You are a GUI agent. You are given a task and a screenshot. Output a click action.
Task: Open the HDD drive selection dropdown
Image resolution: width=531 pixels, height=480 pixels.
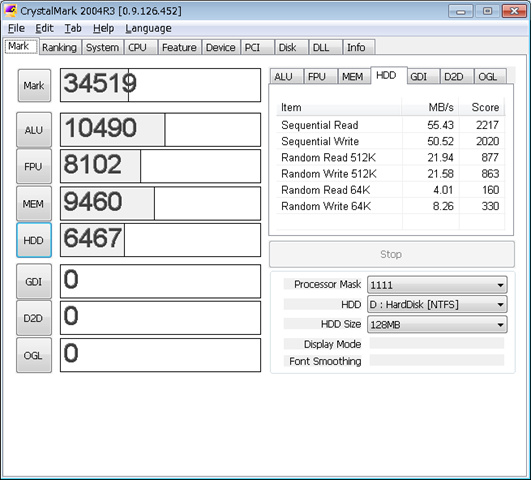point(437,305)
